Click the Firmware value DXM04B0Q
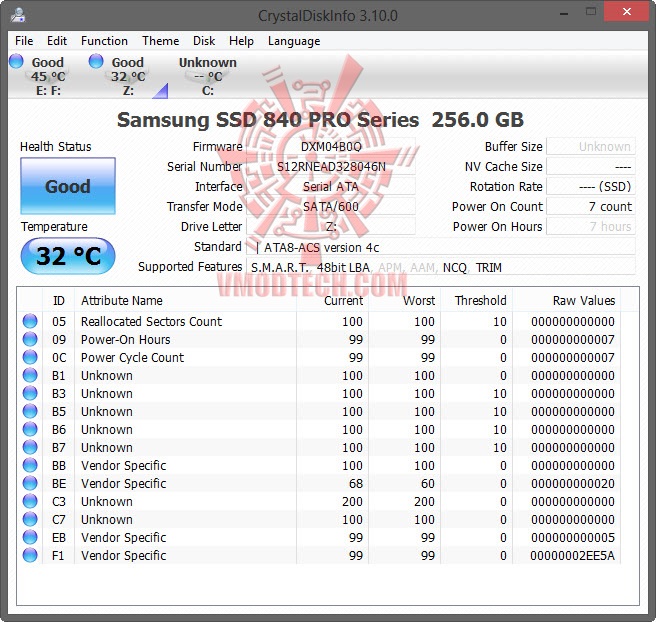 [x=331, y=146]
